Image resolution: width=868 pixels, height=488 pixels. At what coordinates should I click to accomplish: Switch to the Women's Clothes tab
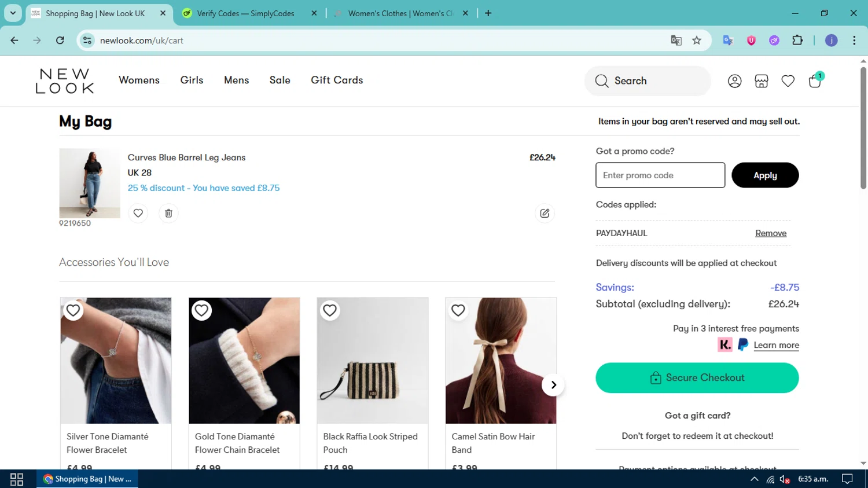coord(400,13)
